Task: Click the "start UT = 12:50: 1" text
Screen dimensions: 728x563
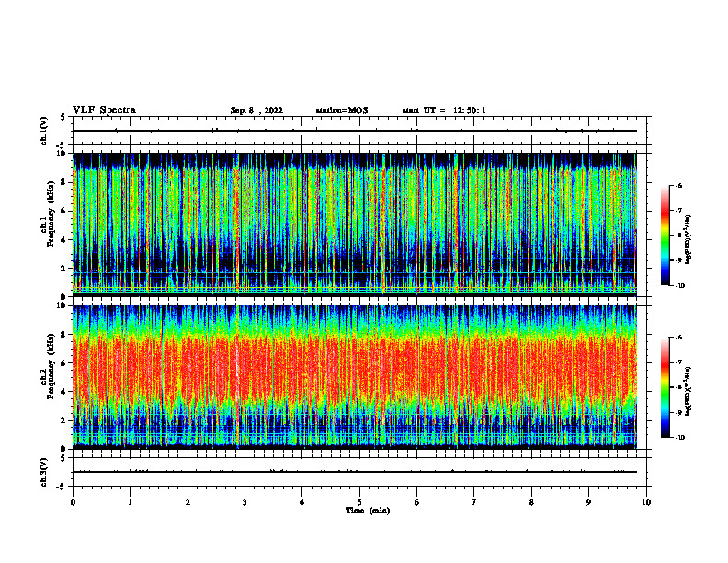Action: pos(444,110)
